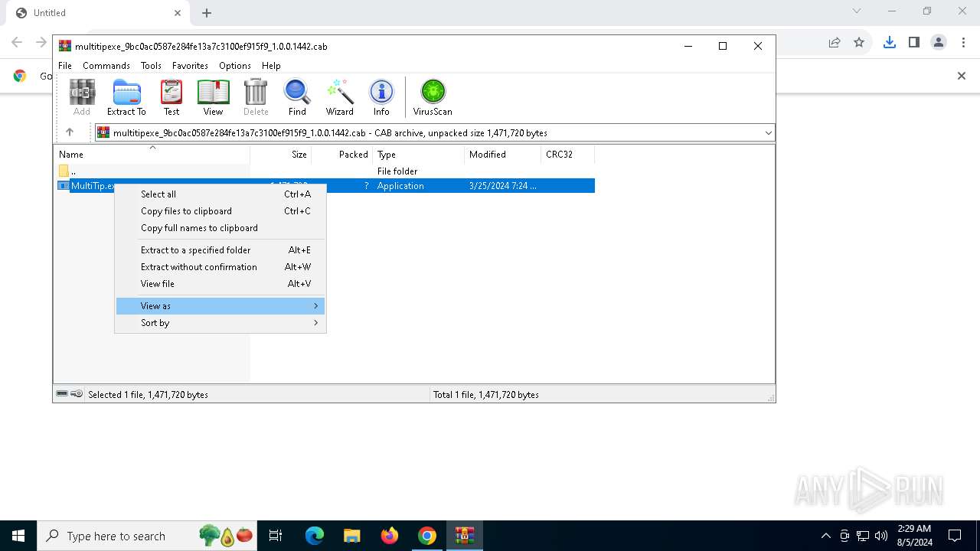Open Task View on taskbar
The height and width of the screenshot is (551, 980).
coord(276,536)
